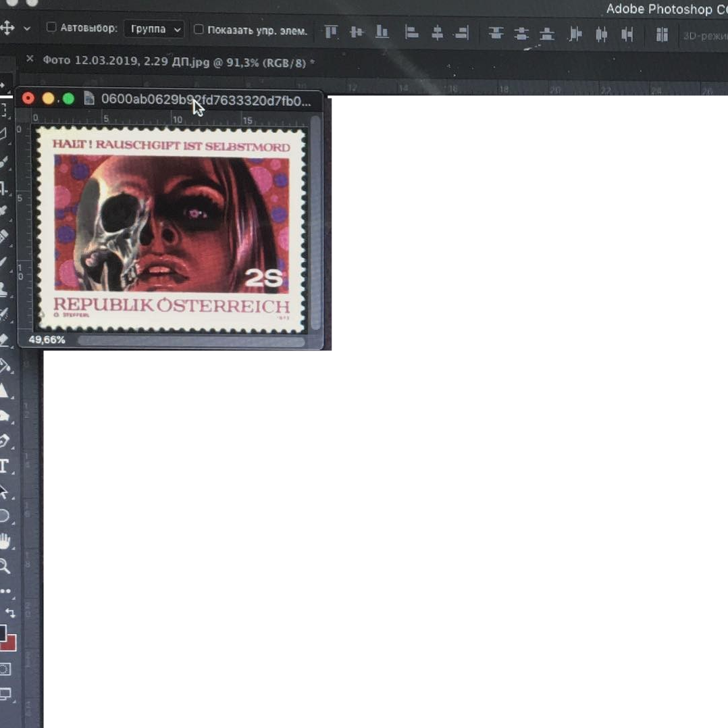Select the Type tool
728x728 pixels.
(5, 466)
